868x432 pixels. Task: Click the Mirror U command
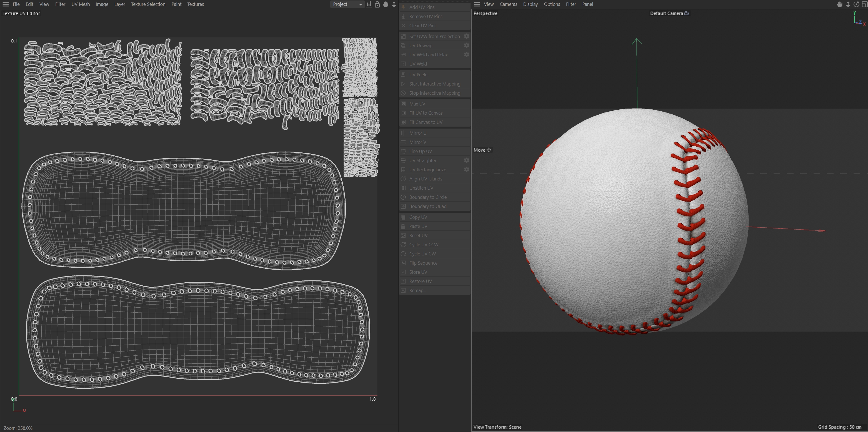tap(417, 133)
